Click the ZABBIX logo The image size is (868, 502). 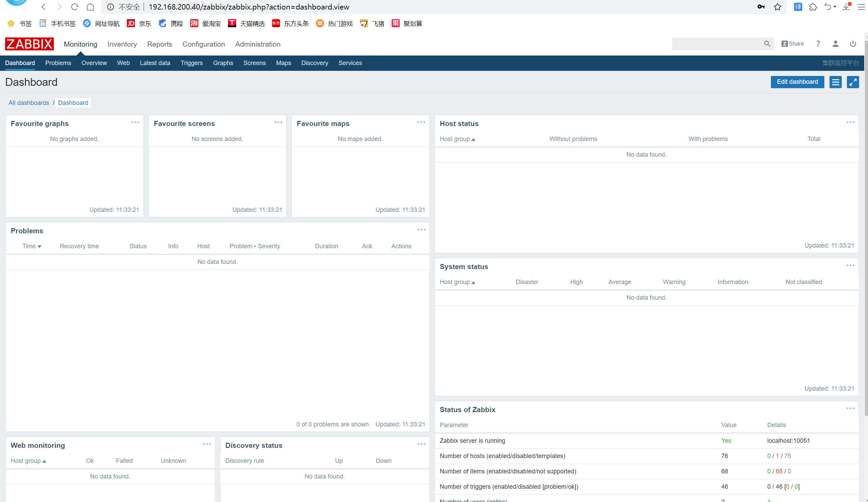29,44
